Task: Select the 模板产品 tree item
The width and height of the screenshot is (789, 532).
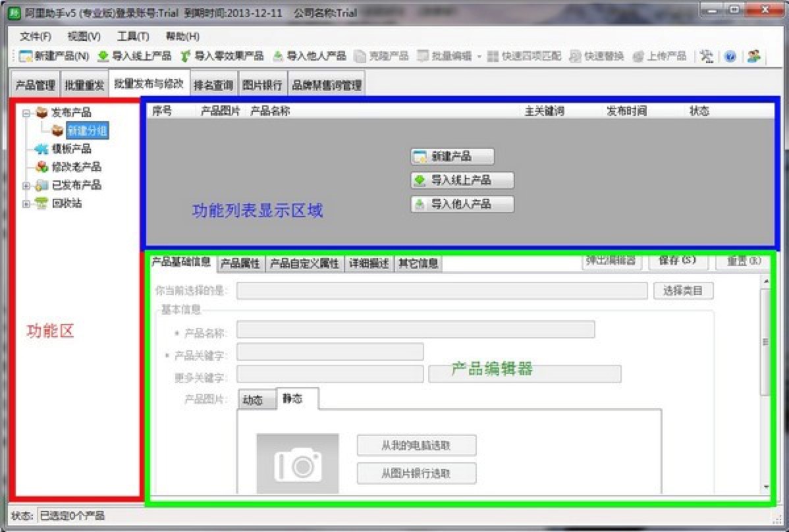Action: (71, 149)
